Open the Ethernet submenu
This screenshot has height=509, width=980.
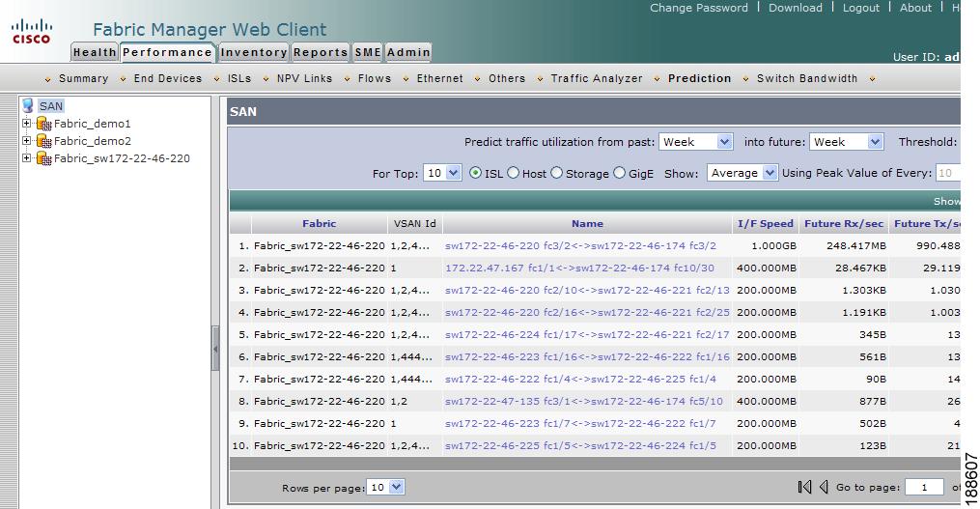[440, 78]
